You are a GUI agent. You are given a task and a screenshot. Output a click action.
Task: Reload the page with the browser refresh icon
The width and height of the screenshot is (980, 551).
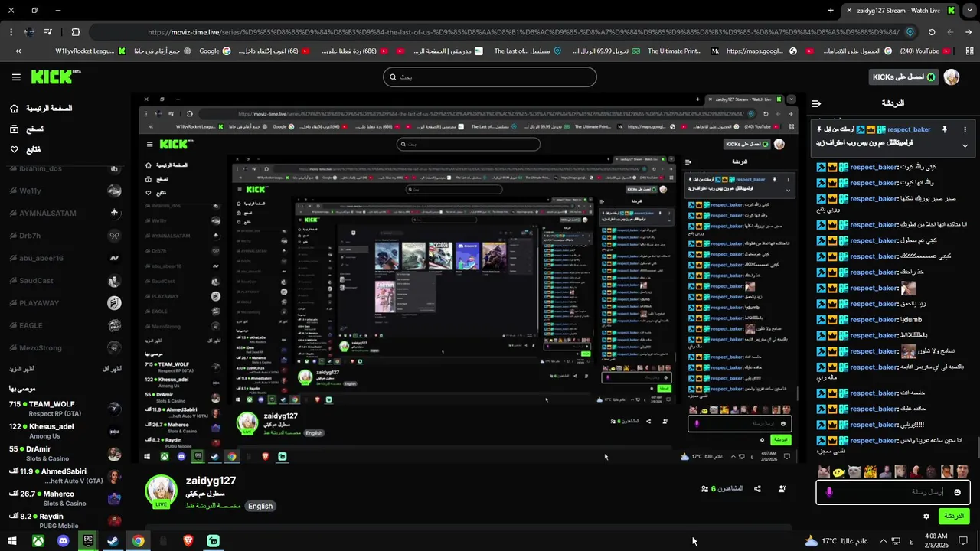point(932,32)
